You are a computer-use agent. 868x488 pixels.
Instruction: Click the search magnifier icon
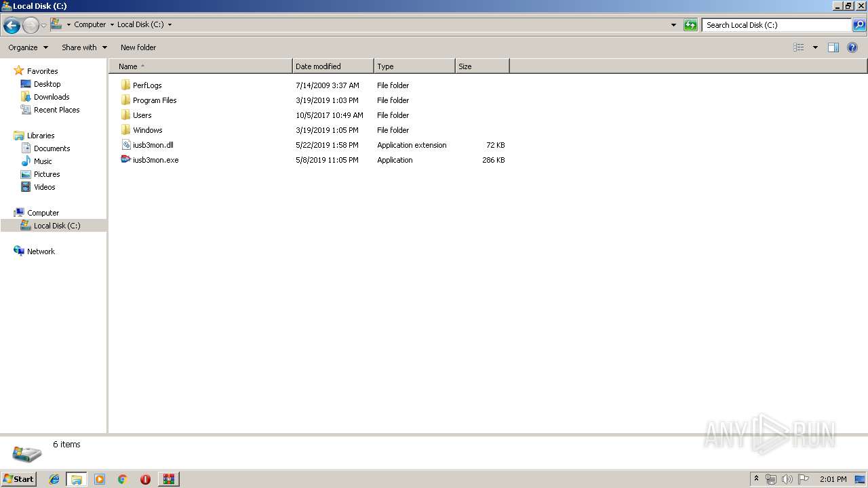click(x=859, y=25)
